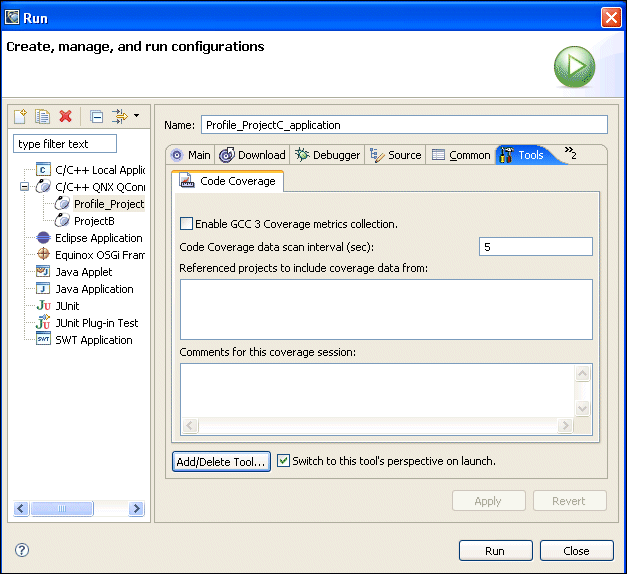
Task: Select the Equinox OSGi Framework entry
Action: (98, 255)
